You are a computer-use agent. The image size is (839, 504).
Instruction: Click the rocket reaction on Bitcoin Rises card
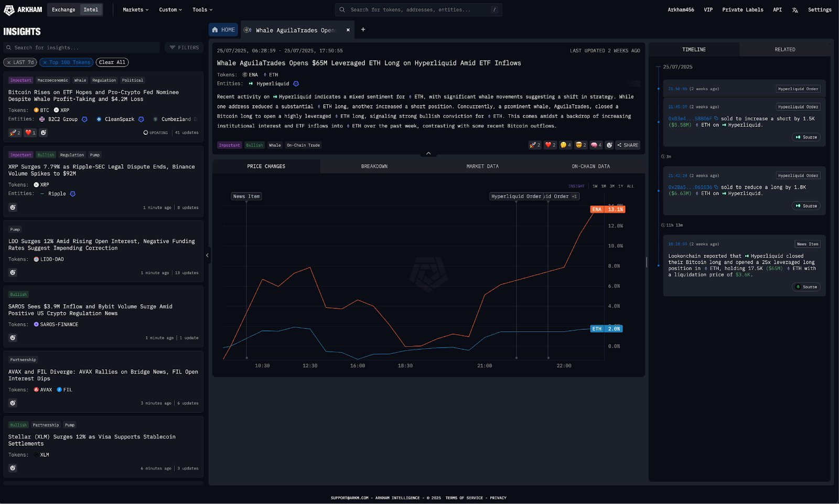coord(15,133)
